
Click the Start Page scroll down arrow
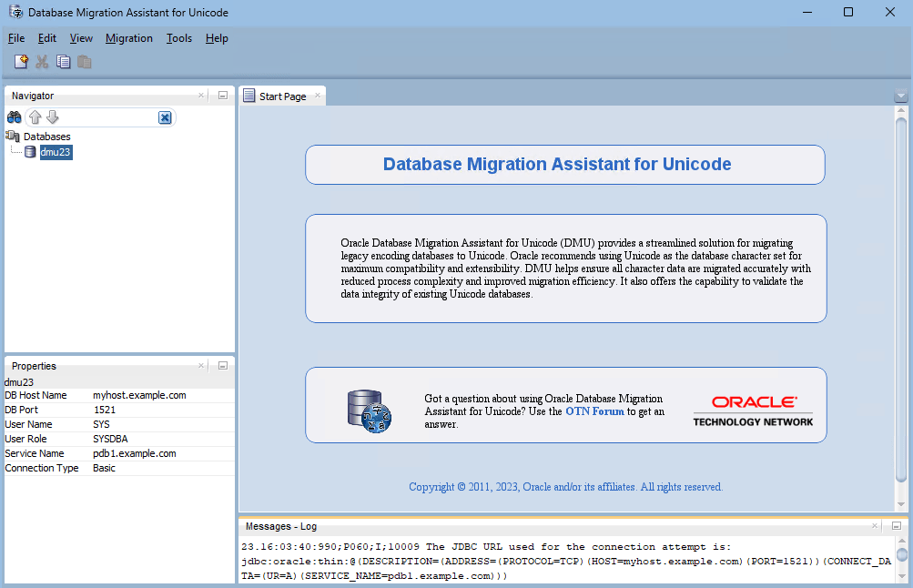click(x=901, y=504)
